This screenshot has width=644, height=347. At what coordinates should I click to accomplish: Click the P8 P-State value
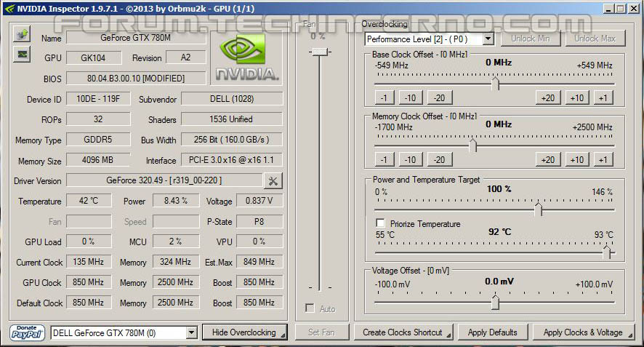tap(259, 222)
